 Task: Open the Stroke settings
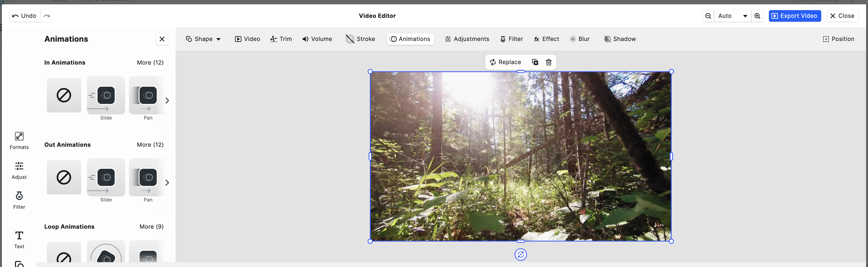[x=360, y=39]
